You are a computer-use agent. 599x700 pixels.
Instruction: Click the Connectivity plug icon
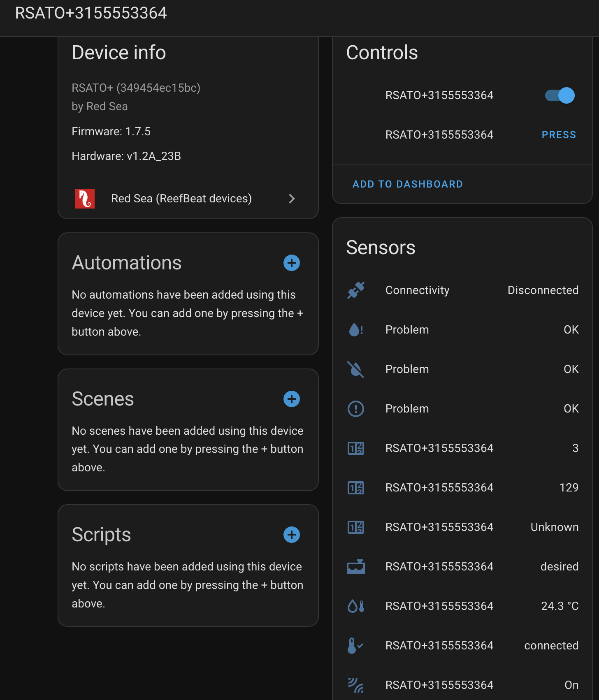point(356,290)
